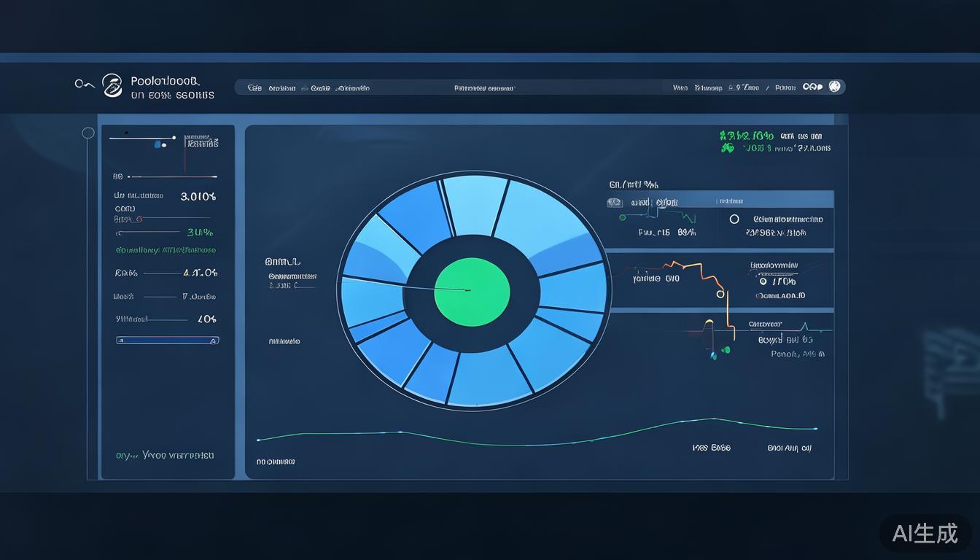
Task: Click the green icon in the top-right stats
Action: pyautogui.click(x=727, y=148)
